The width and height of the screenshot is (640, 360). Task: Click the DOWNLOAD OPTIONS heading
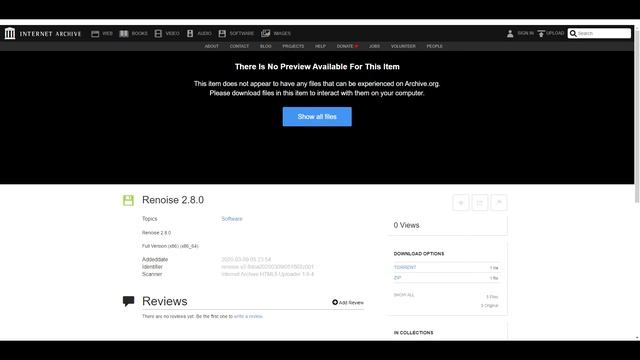pyautogui.click(x=419, y=253)
